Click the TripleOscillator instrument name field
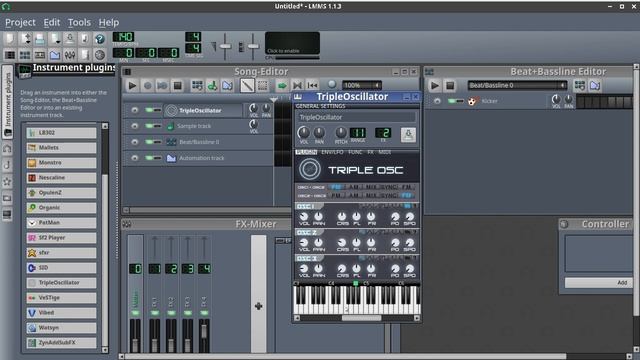This screenshot has height=360, width=640. (x=356, y=117)
